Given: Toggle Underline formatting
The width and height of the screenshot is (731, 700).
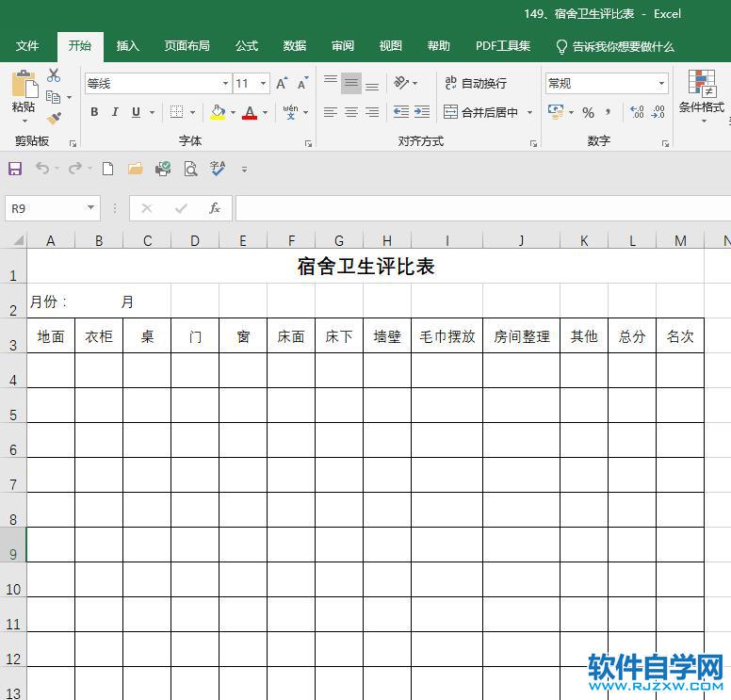Looking at the screenshot, I should pyautogui.click(x=136, y=112).
